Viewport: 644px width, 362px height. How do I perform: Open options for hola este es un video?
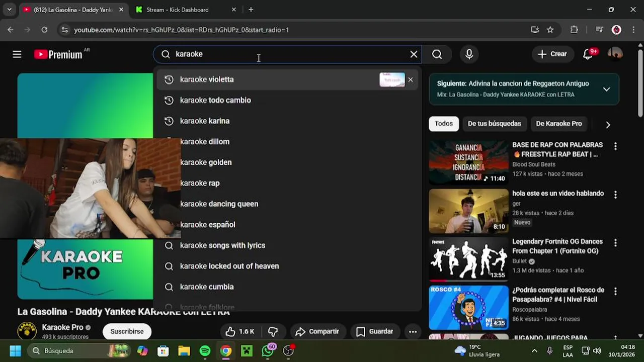[x=615, y=195]
